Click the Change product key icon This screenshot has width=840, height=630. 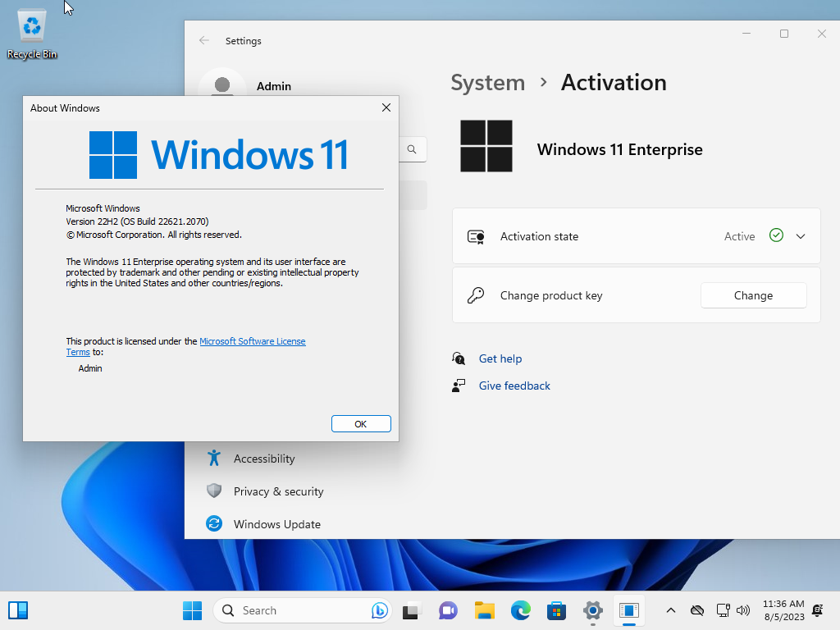coord(476,295)
